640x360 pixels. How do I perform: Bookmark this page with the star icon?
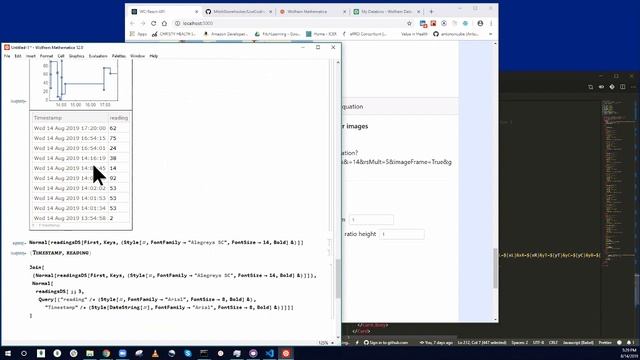point(409,23)
